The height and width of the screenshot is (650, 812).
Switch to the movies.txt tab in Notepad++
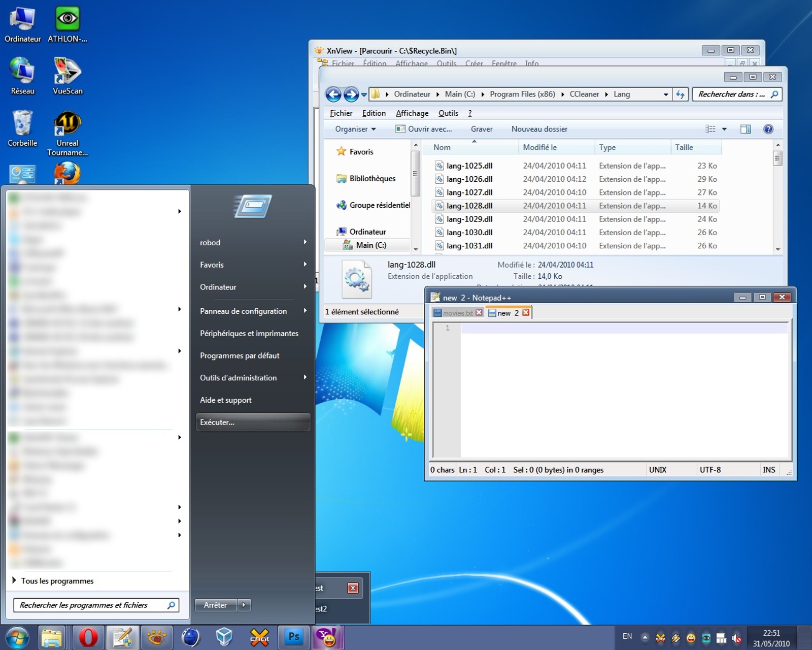[455, 313]
